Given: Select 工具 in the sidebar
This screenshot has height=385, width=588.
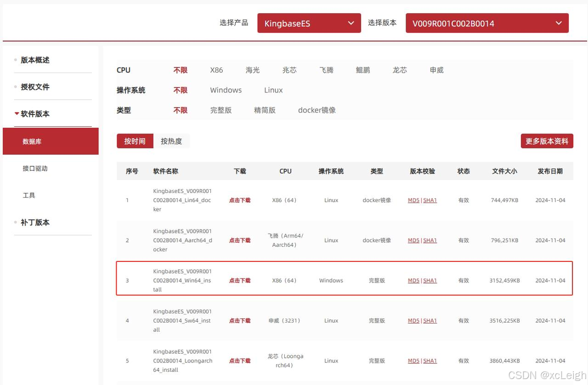Looking at the screenshot, I should (29, 195).
